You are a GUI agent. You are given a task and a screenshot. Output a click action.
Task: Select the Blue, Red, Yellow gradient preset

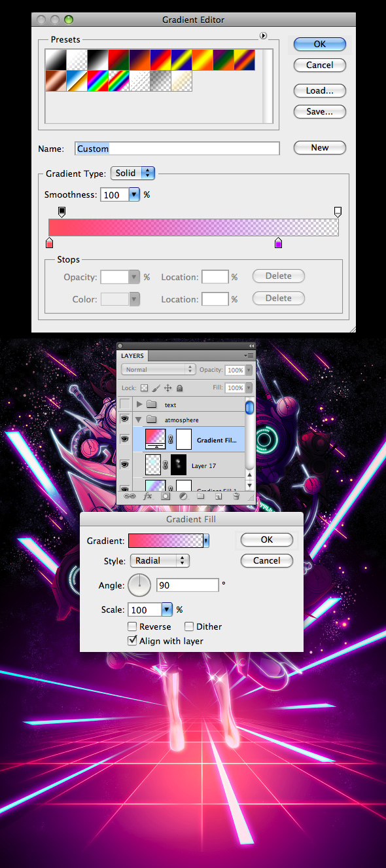160,60
